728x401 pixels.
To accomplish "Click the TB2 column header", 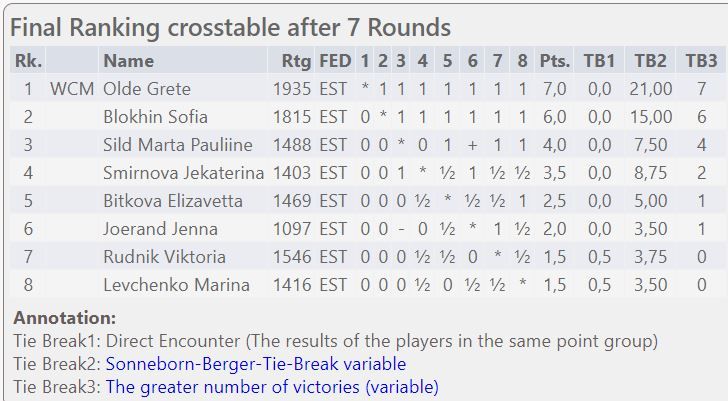I will 650,61.
